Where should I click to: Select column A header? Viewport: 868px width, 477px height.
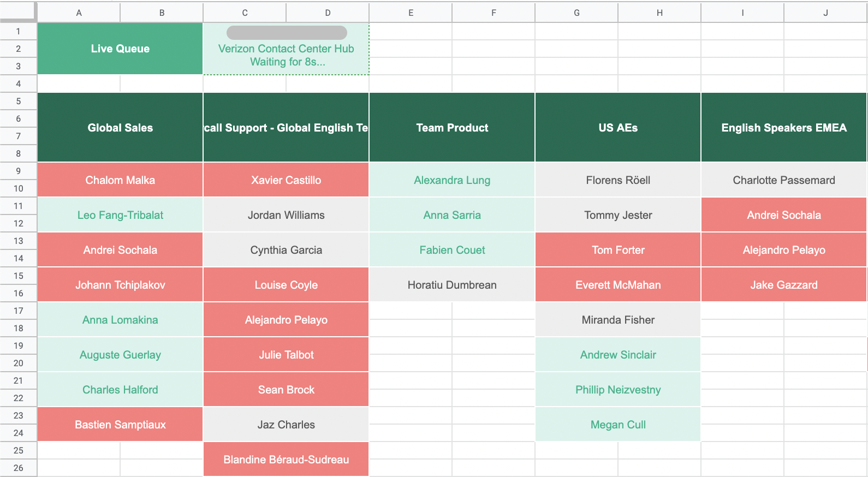coord(79,13)
